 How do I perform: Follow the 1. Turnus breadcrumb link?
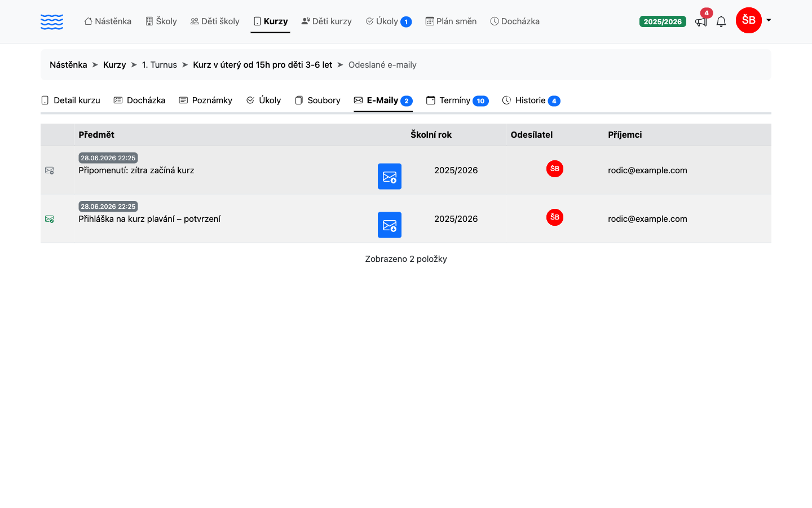(x=160, y=65)
